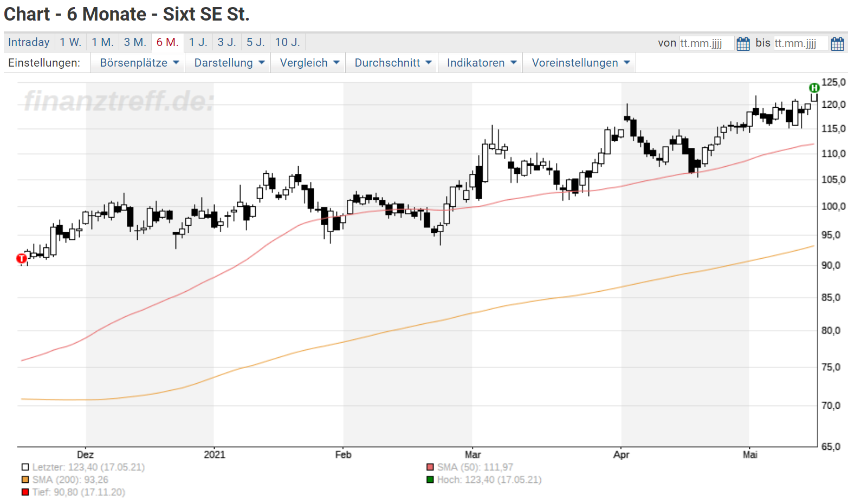Image resolution: width=848 pixels, height=504 pixels.
Task: Click the green H high marker
Action: [x=814, y=88]
